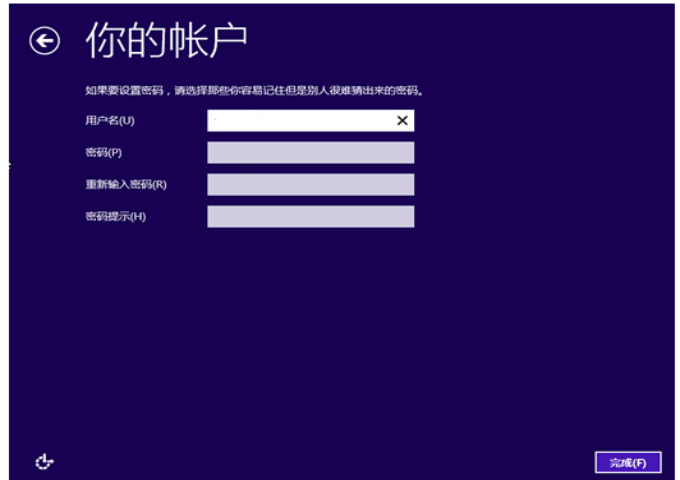Click the 重新输入密码(R) label
The image size is (680, 480).
click(126, 185)
